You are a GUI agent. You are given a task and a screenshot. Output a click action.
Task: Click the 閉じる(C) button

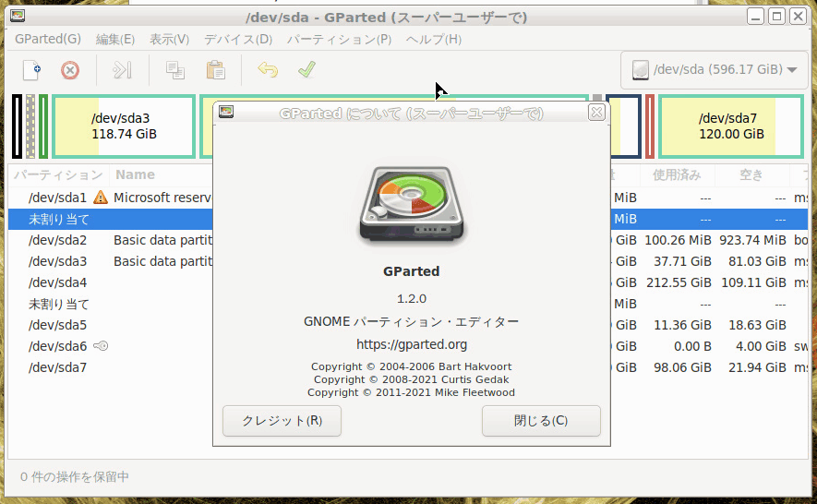coord(541,421)
